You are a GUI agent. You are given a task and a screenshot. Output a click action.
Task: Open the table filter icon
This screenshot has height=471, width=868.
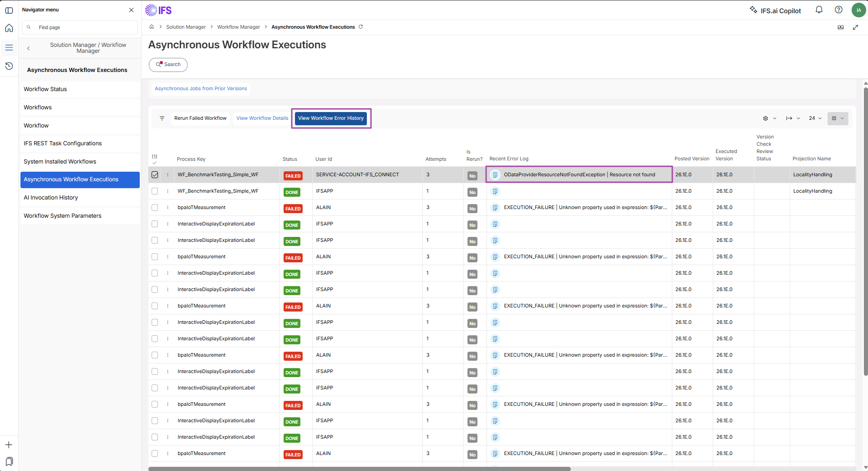click(162, 118)
